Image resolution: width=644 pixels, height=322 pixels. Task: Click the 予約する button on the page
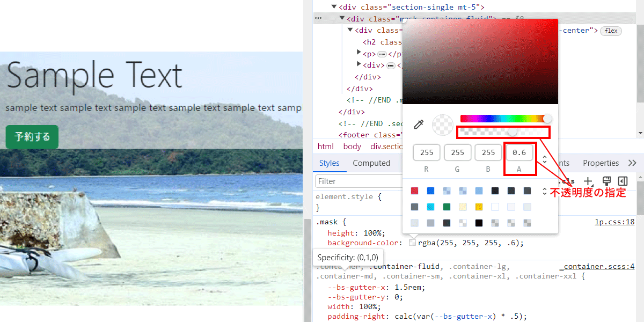32,137
